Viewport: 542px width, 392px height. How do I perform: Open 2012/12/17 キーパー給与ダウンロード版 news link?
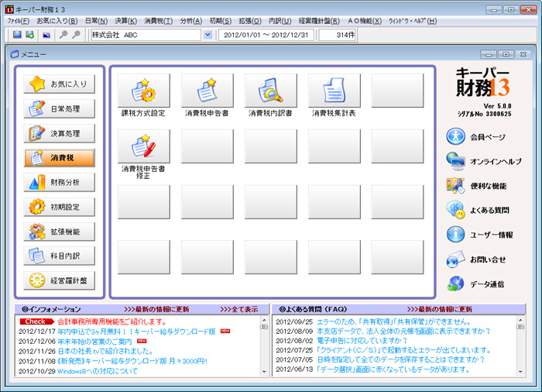pos(136,332)
